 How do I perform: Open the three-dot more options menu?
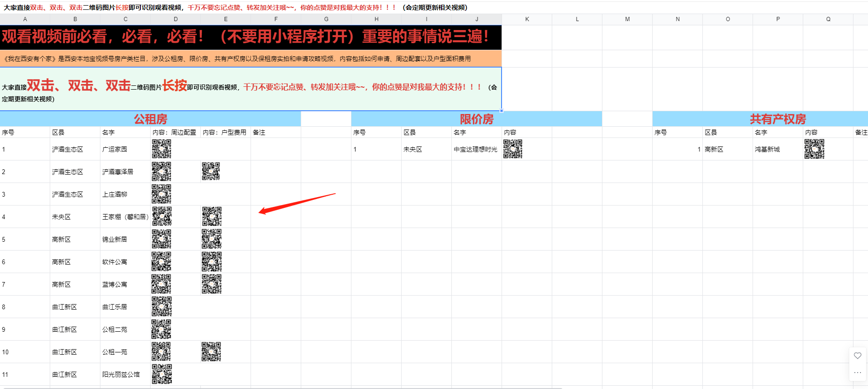coord(858,373)
